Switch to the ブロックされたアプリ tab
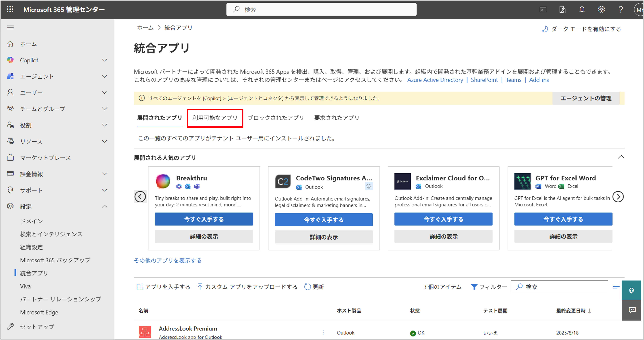Image resolution: width=644 pixels, height=340 pixels. pyautogui.click(x=276, y=118)
